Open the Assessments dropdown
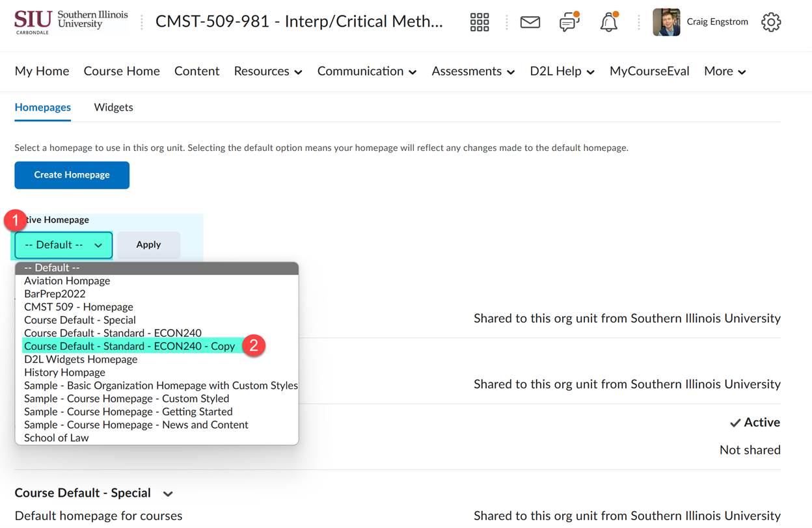Viewport: 812px width, 528px height. 472,71
